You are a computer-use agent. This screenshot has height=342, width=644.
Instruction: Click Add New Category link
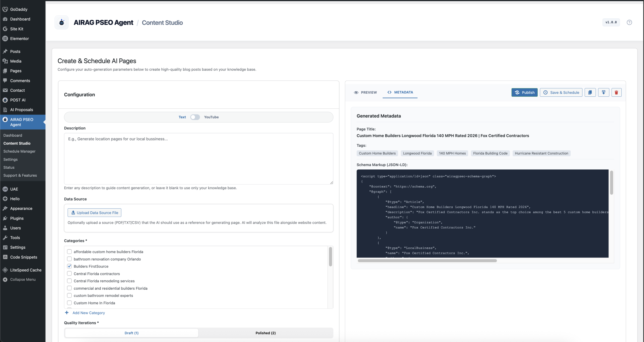coord(85,313)
